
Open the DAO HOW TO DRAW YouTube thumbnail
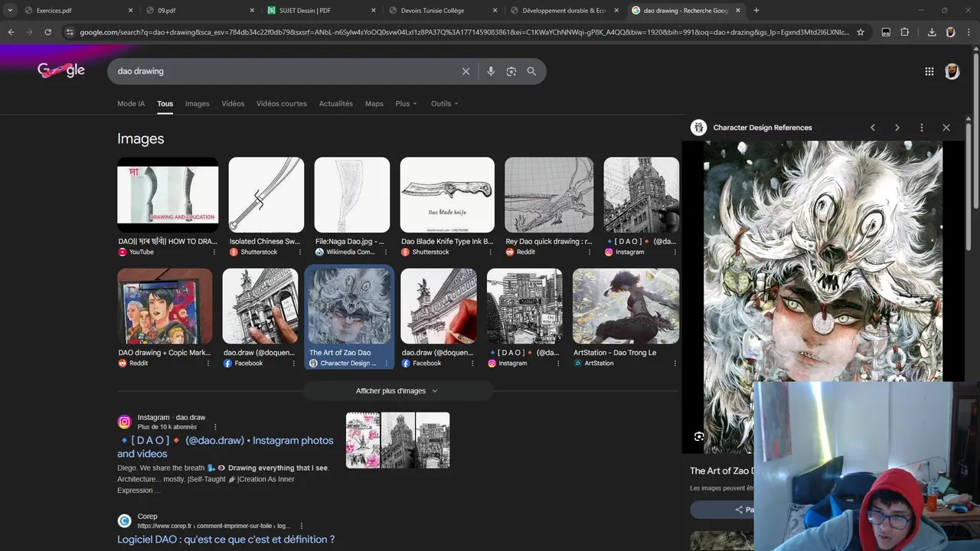[x=168, y=195]
